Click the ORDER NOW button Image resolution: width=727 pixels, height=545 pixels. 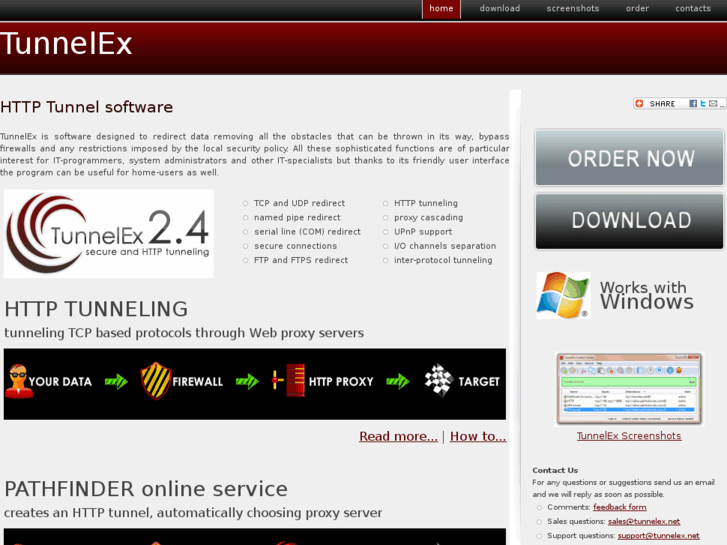pos(629,158)
